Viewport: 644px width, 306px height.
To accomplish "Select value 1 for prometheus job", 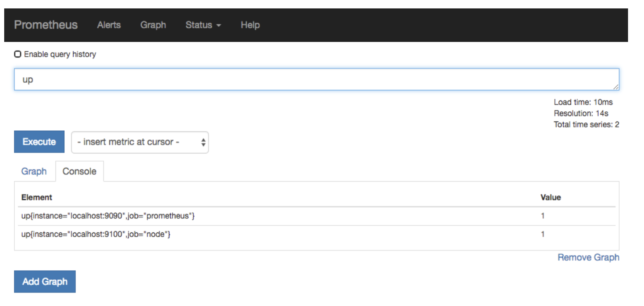I will 543,216.
